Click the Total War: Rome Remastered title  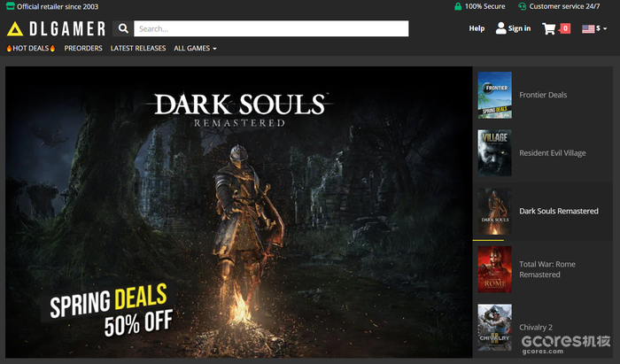click(547, 269)
